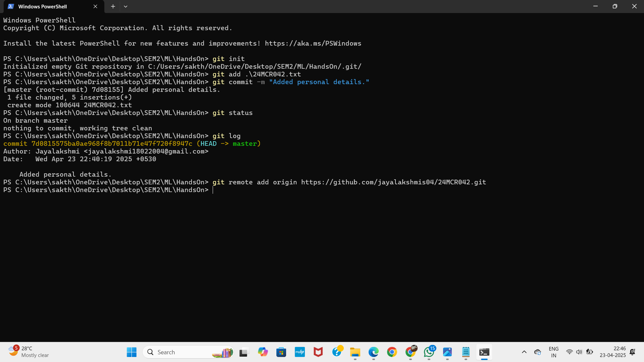Image resolution: width=644 pixels, height=362 pixels.
Task: Open Microsoft Store from the taskbar
Action: click(x=281, y=352)
